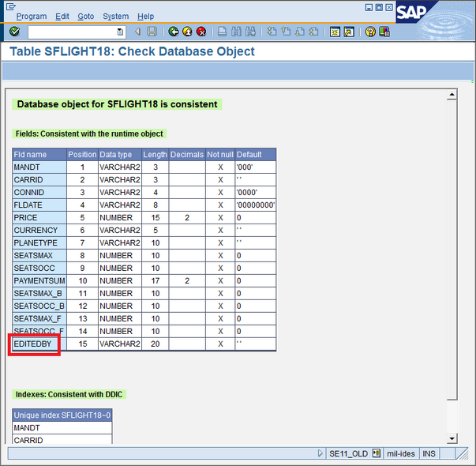
Task: Click the SEATSMAX_B field name cell
Action: (39, 293)
